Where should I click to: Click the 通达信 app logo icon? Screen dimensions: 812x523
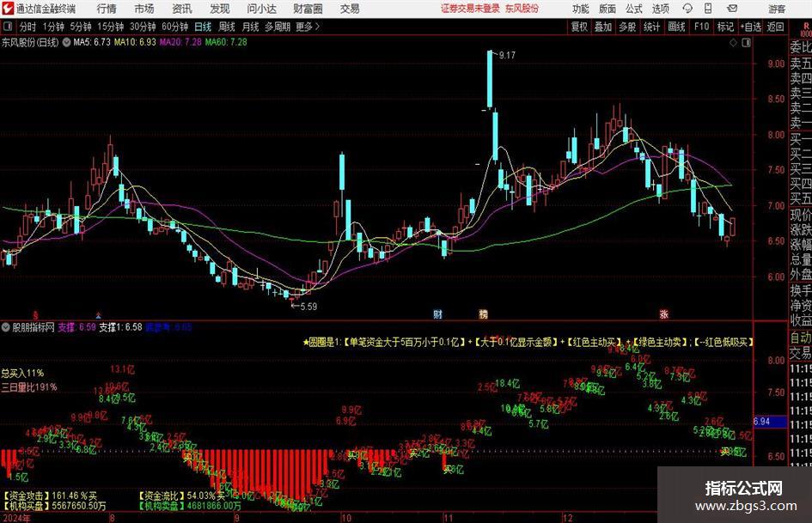click(8, 9)
